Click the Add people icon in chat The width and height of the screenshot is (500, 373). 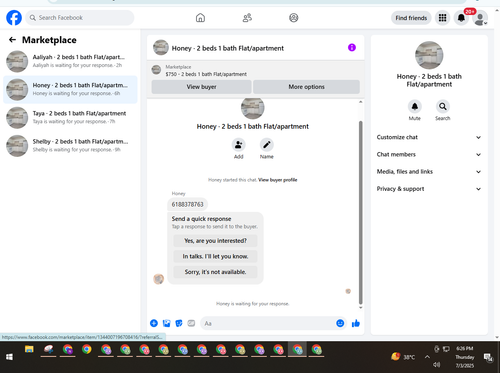pos(239,145)
